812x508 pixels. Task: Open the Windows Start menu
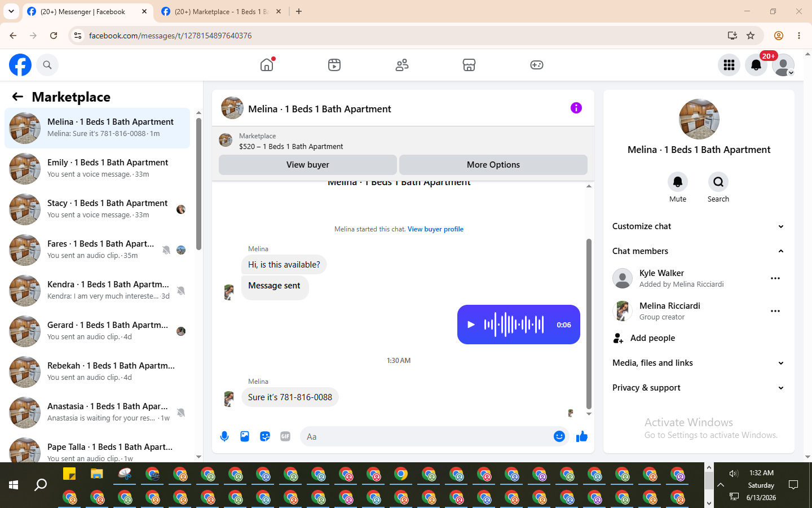coord(14,485)
